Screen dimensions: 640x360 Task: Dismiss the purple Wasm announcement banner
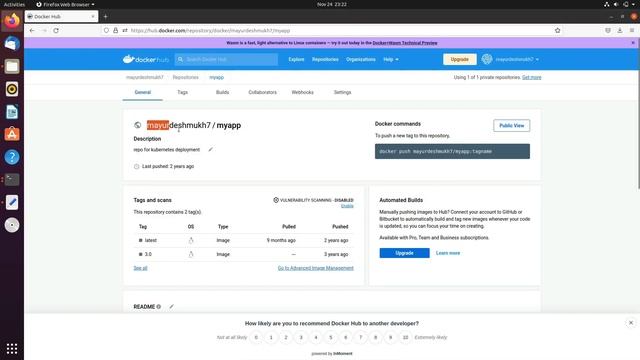point(633,43)
